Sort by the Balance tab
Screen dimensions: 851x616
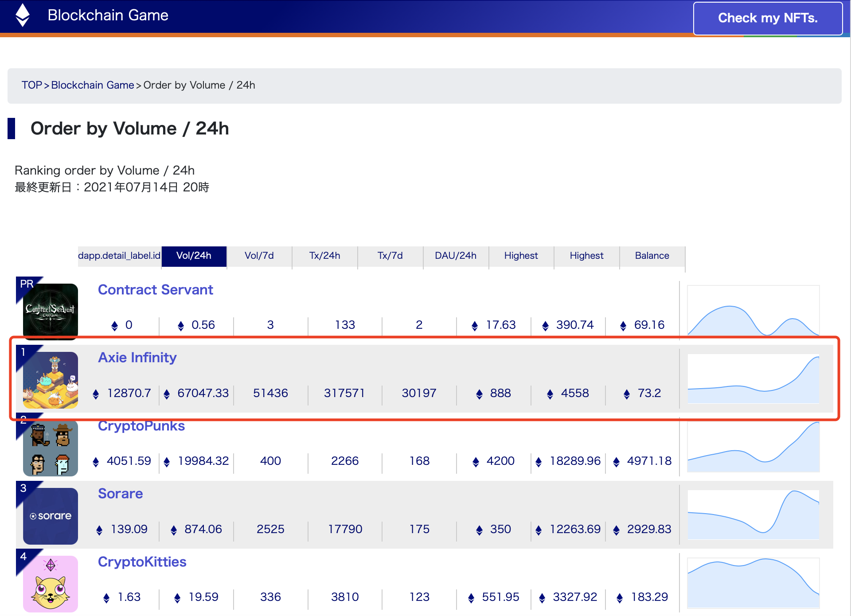[652, 256]
